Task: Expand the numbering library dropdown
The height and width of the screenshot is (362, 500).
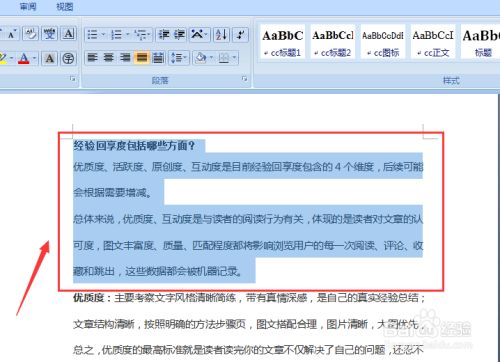Action: click(x=128, y=35)
